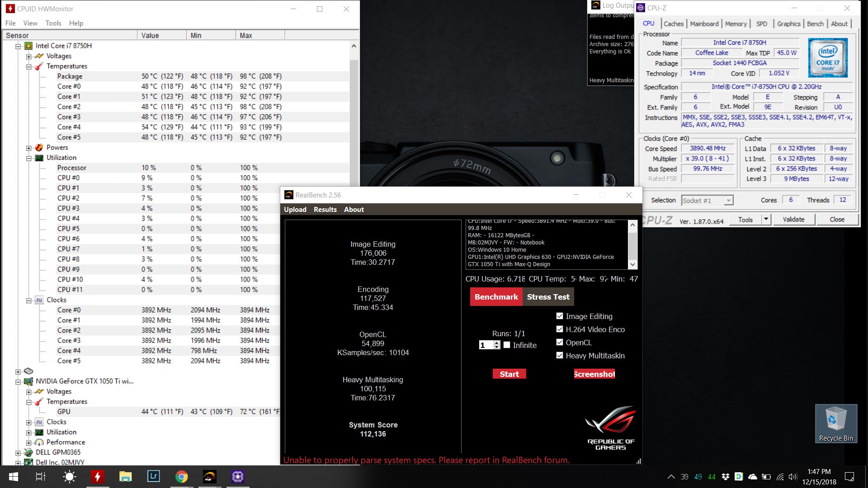The height and width of the screenshot is (488, 868).
Task: Enable Infinite runs checkbox
Action: point(507,345)
